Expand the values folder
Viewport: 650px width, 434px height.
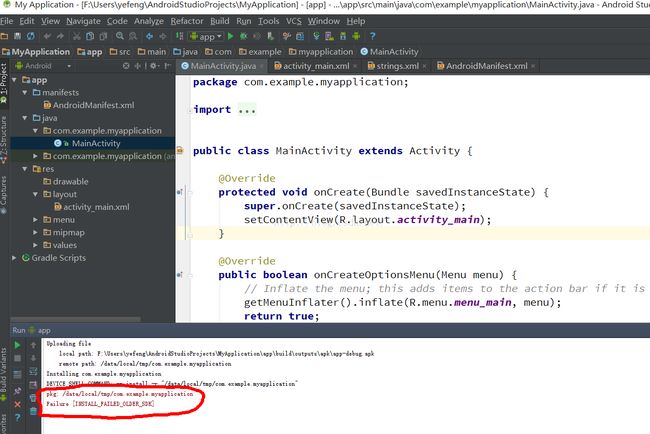click(x=35, y=245)
